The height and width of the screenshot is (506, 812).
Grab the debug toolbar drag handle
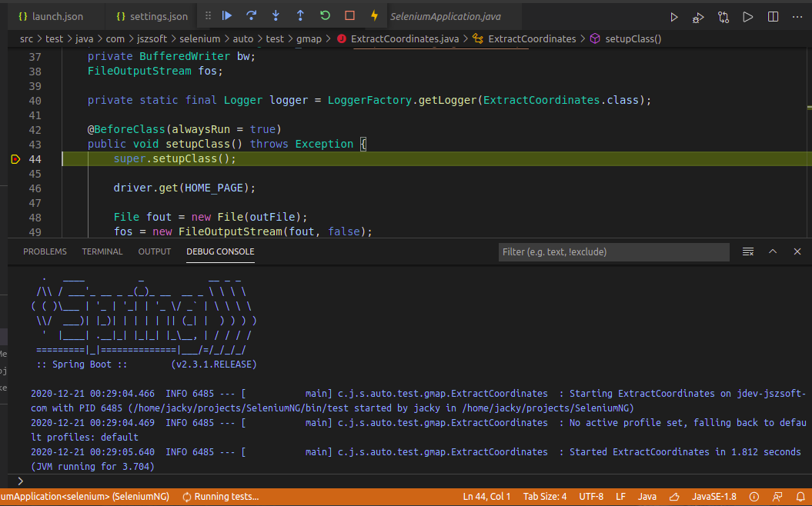[208, 16]
